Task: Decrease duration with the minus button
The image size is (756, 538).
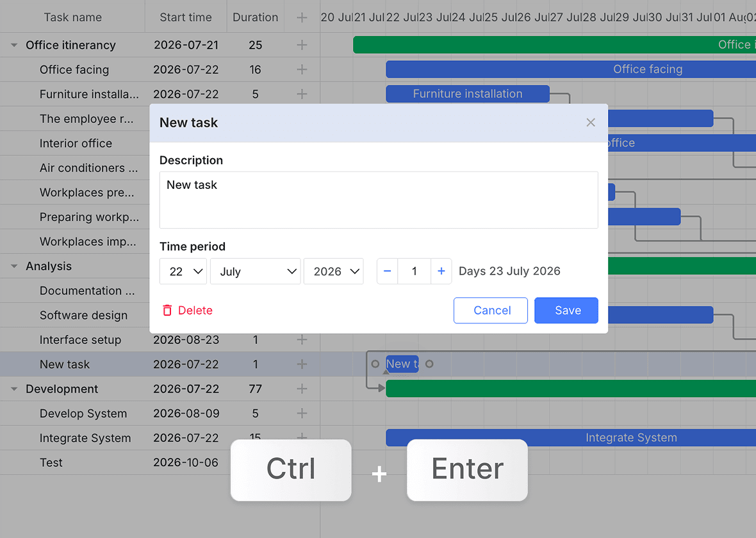Action: [387, 272]
